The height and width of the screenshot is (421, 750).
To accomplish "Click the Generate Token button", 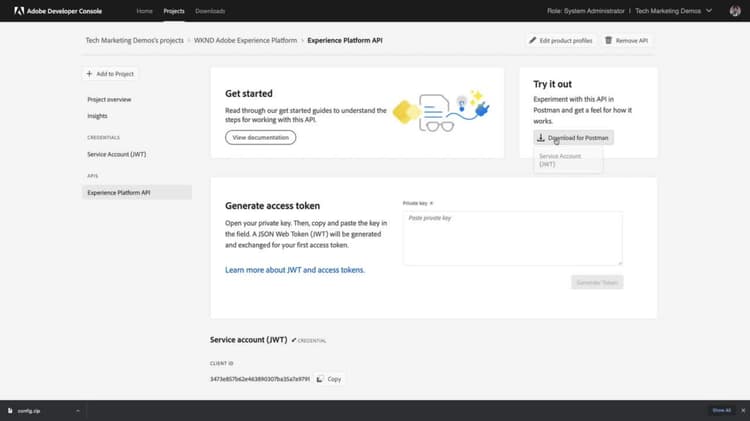I will [597, 282].
